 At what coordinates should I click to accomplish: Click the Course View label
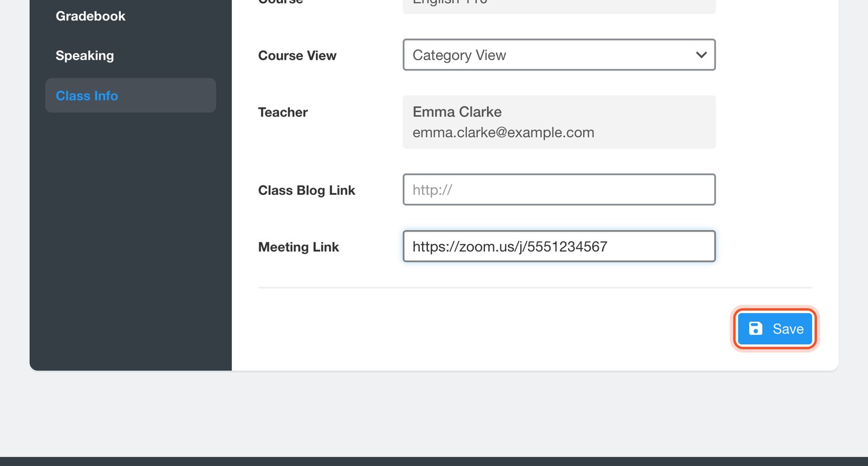coord(297,55)
